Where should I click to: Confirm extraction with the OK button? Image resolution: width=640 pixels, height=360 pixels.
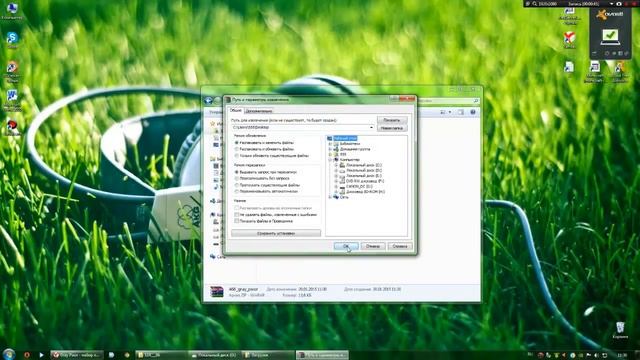coord(346,246)
